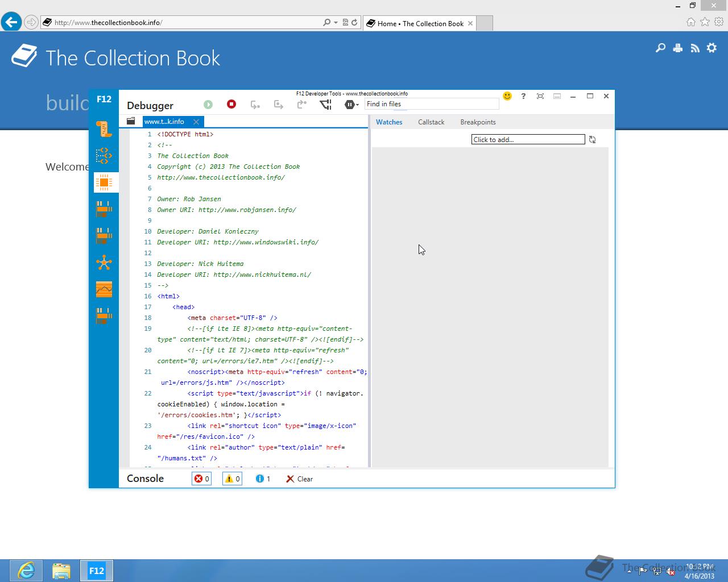This screenshot has width=728, height=582.
Task: Switch to the Breakpoints tab
Action: 478,122
